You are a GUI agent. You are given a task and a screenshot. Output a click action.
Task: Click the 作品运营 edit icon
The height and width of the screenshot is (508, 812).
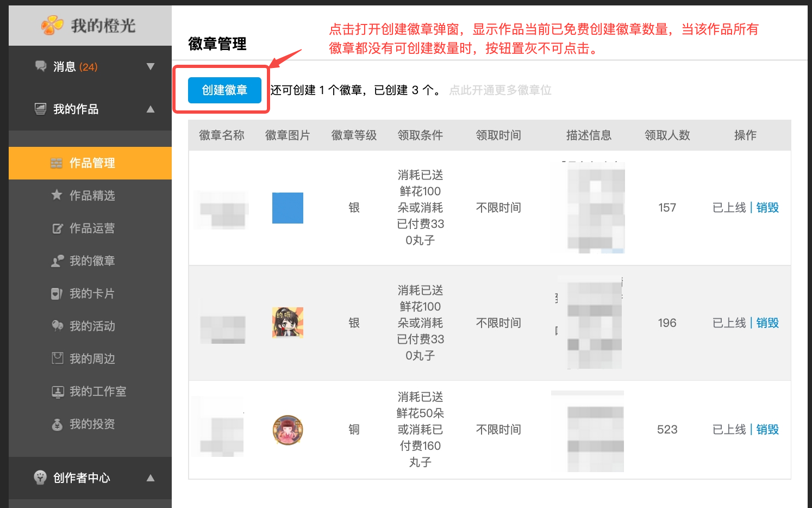click(x=57, y=228)
